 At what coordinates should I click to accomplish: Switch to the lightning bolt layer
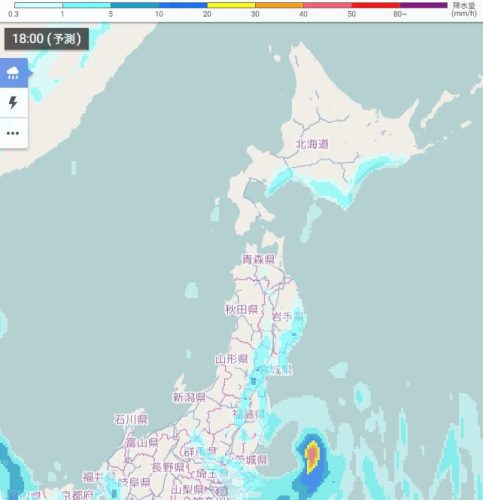[x=13, y=103]
